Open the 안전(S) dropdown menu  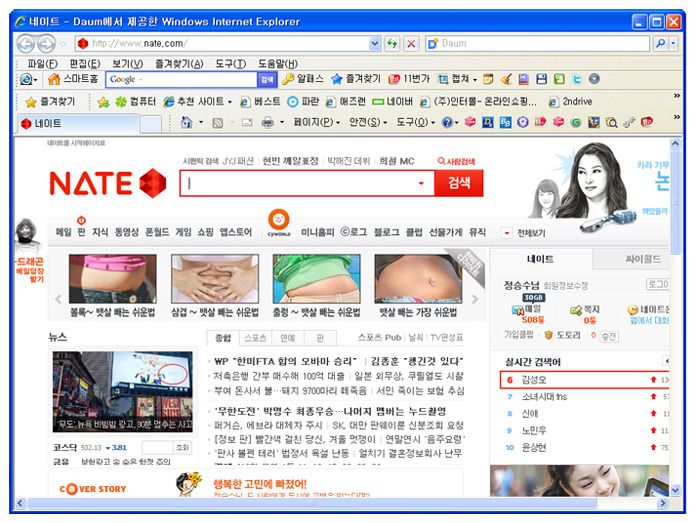[x=368, y=122]
